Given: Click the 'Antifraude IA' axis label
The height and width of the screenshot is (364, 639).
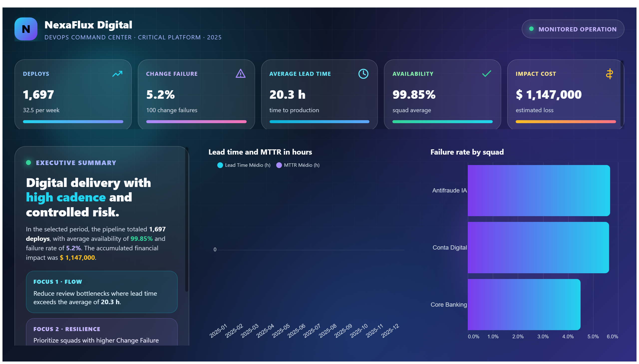Looking at the screenshot, I should tap(449, 190).
